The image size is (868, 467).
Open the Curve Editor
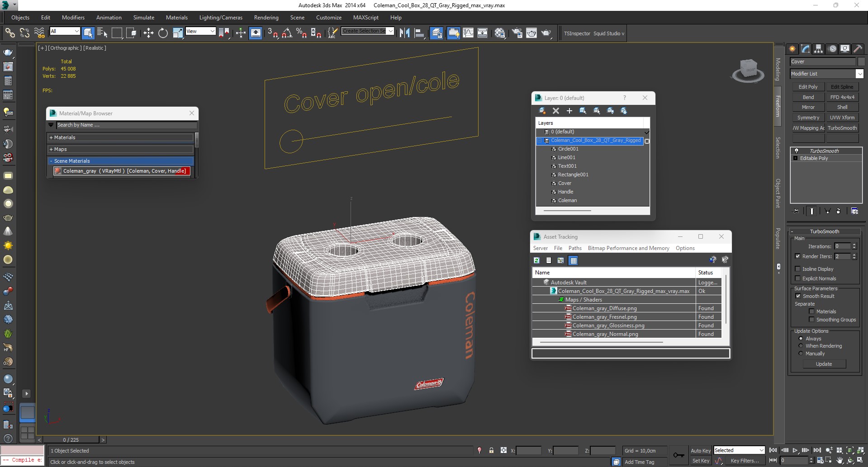[468, 33]
